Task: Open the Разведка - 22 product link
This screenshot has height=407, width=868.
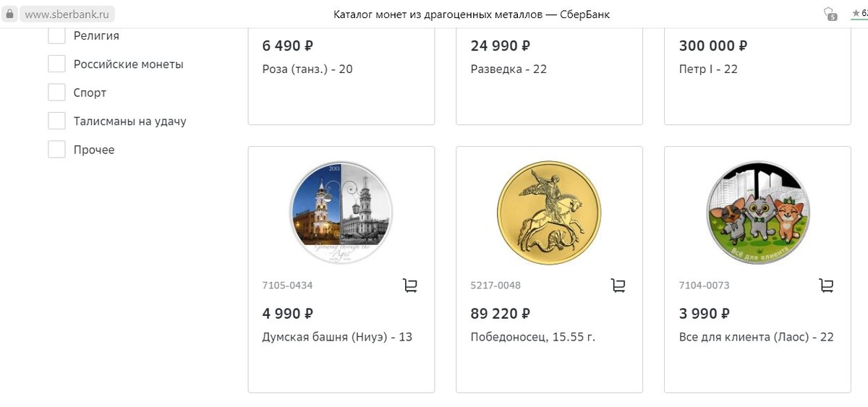Action: [509, 69]
